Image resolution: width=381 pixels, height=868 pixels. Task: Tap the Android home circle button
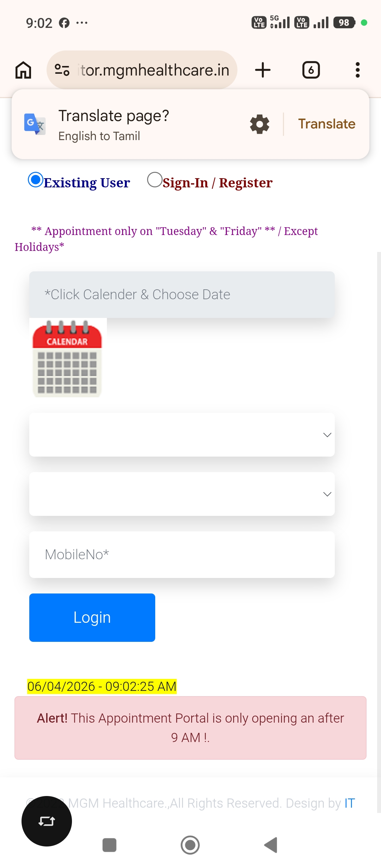[190, 845]
